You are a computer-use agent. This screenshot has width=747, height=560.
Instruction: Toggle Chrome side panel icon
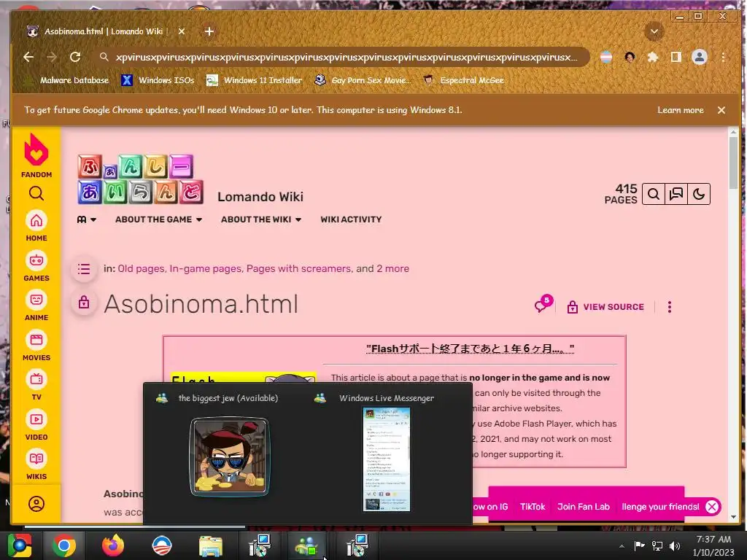tap(676, 57)
